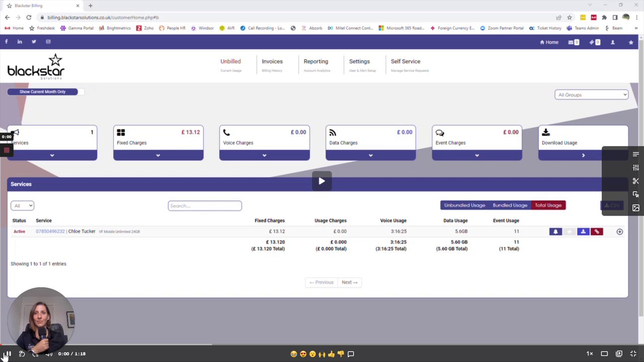Play the video with center play button
The width and height of the screenshot is (644, 362).
(x=321, y=181)
